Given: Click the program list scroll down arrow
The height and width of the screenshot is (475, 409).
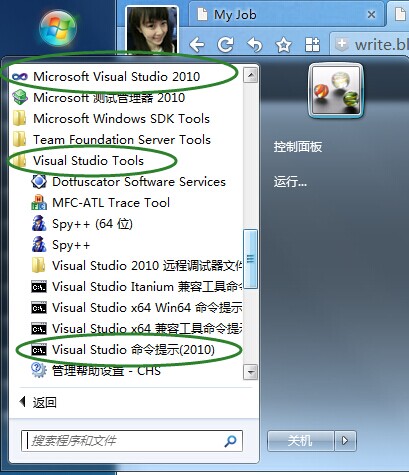Looking at the screenshot, I should [250, 372].
